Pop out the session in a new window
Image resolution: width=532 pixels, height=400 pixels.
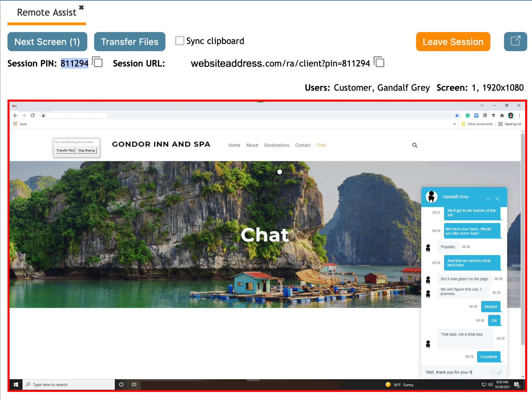tap(515, 42)
